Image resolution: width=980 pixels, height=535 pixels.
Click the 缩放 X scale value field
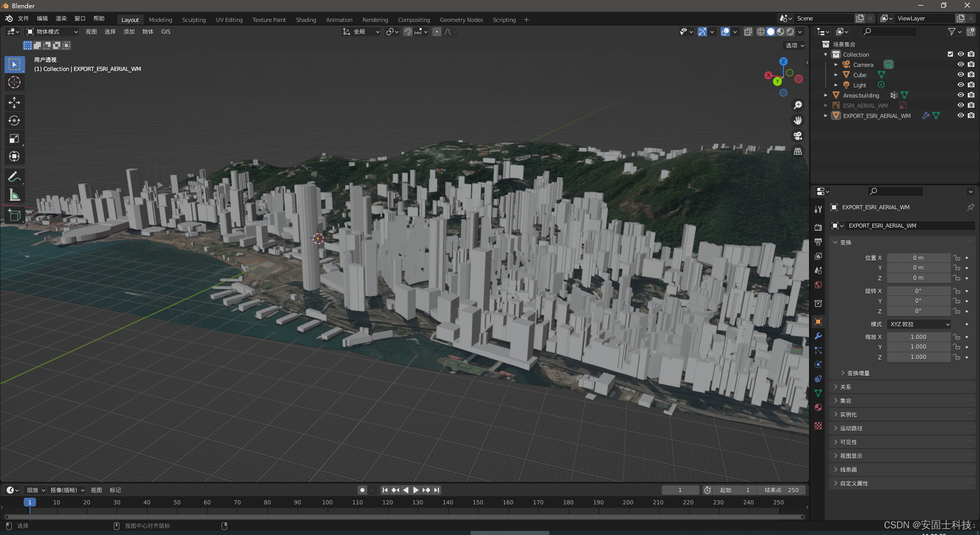918,337
